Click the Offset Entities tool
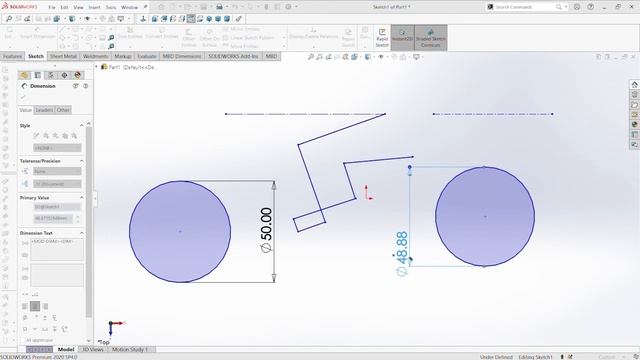Viewport: 640px width, 360px height. (189, 38)
